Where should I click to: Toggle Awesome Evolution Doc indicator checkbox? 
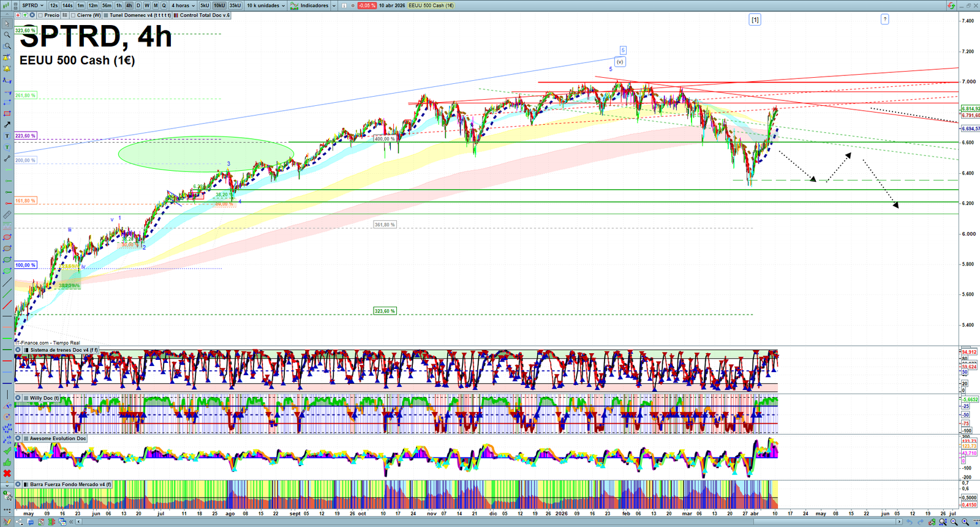click(26, 439)
